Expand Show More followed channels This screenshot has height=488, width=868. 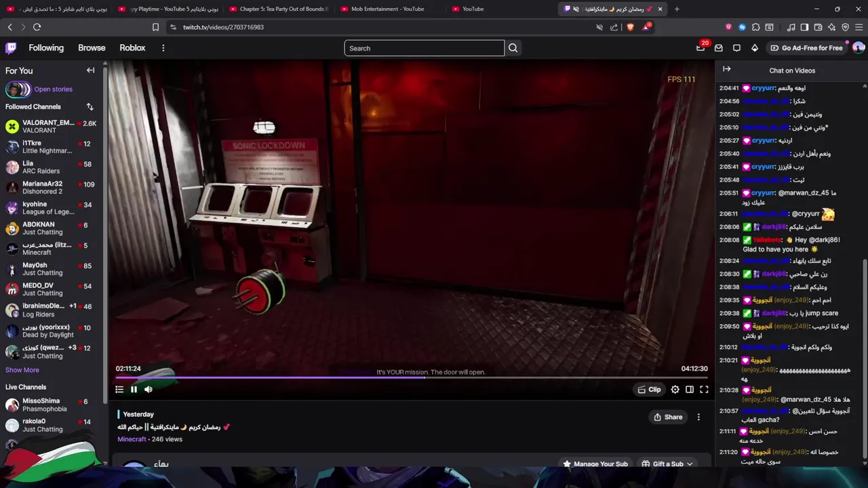[22, 370]
